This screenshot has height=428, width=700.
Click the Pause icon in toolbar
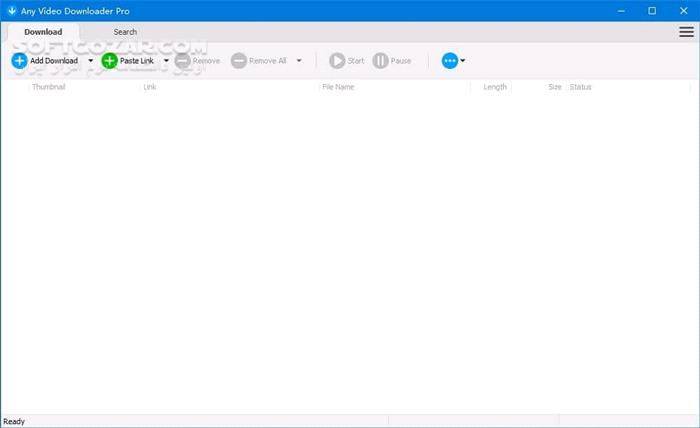380,61
